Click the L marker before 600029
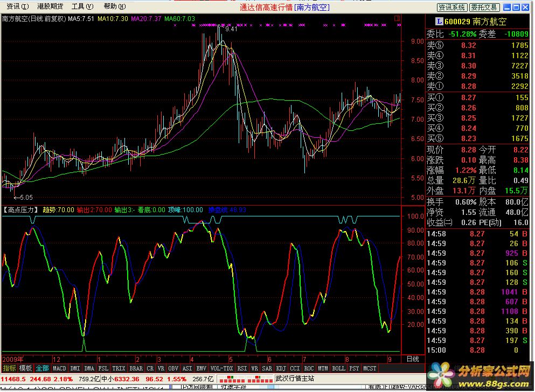 tap(440, 22)
